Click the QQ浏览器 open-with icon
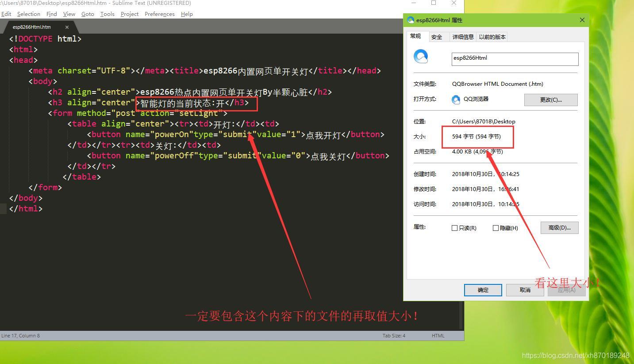 (456, 100)
